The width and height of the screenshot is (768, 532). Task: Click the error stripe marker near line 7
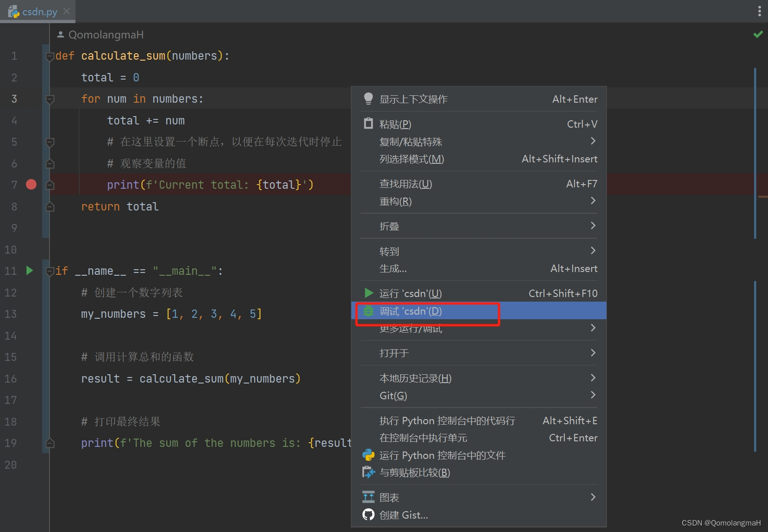pos(763,197)
